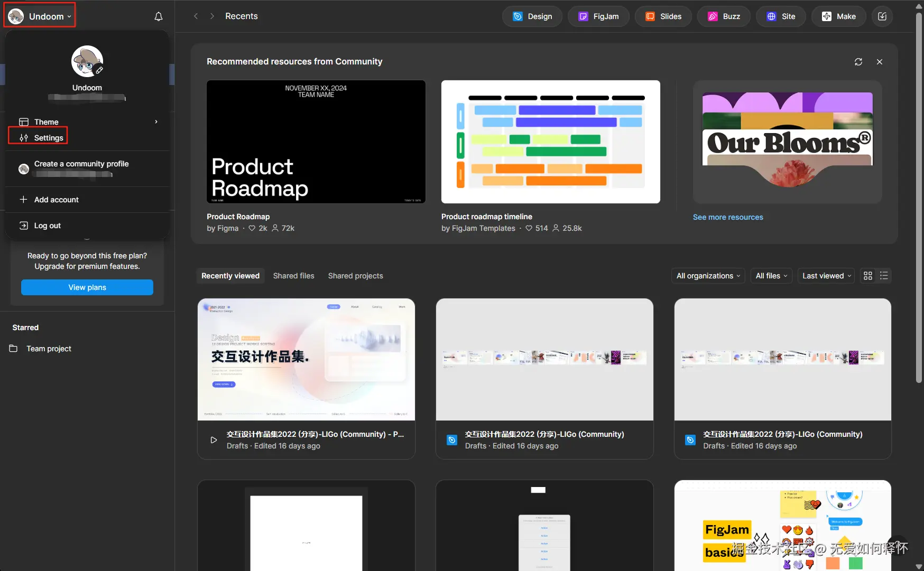
Task: Click the users count icon next to 72k
Action: 275,228
